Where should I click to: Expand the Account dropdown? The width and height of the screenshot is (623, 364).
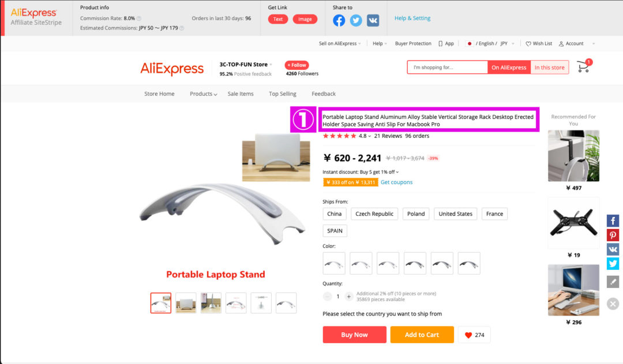(577, 44)
